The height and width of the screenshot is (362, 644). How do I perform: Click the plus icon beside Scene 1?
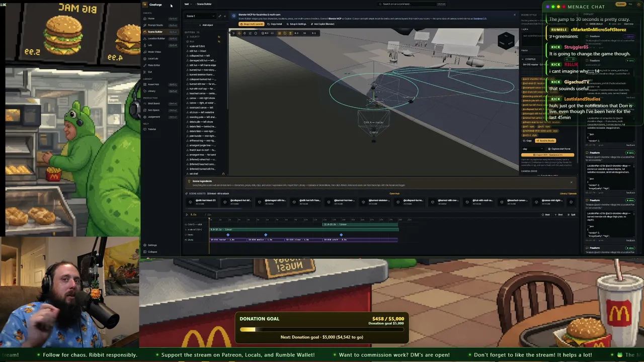[x=224, y=16]
